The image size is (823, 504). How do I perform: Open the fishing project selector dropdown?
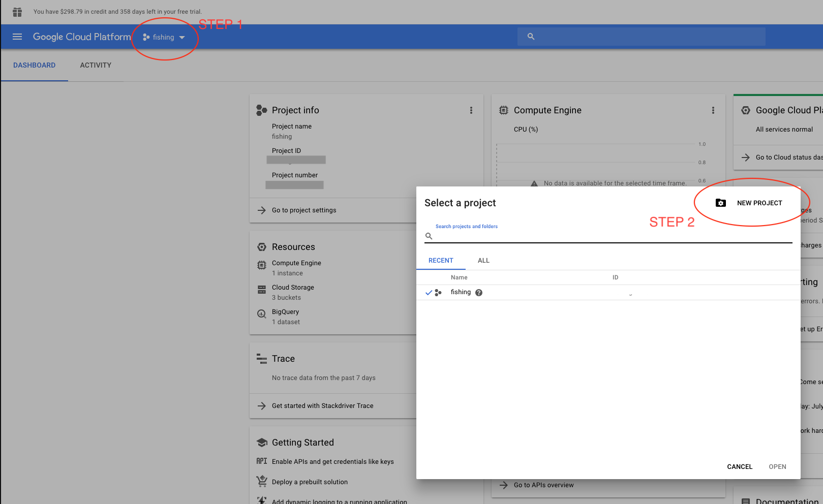(164, 37)
